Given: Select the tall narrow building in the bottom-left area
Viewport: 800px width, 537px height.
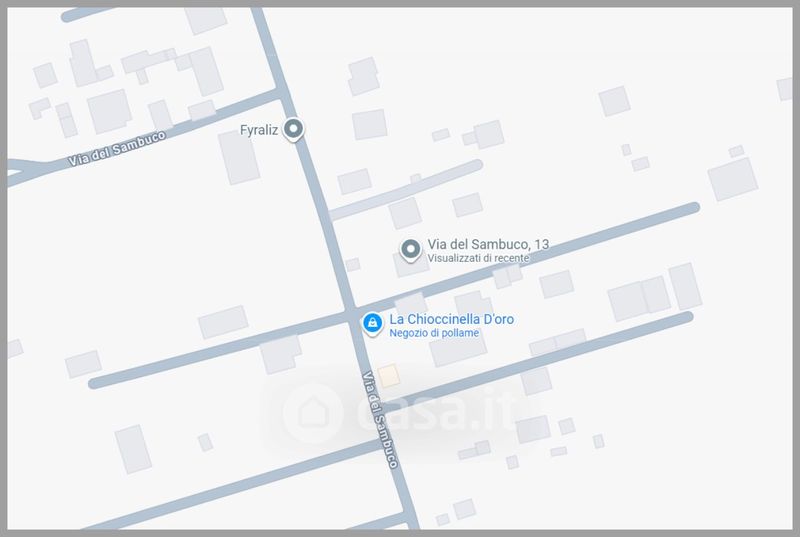Looking at the screenshot, I should (x=133, y=449).
